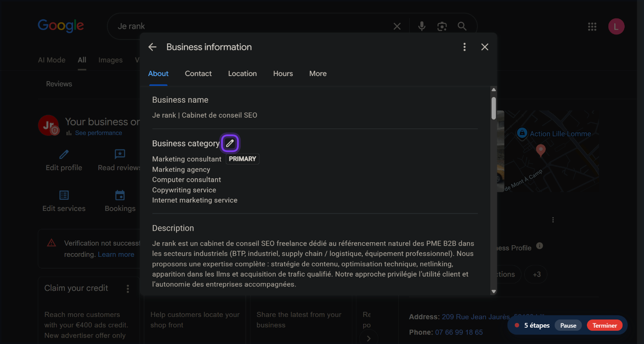Edit Business category with pencil icon
The width and height of the screenshot is (644, 344).
(x=230, y=143)
